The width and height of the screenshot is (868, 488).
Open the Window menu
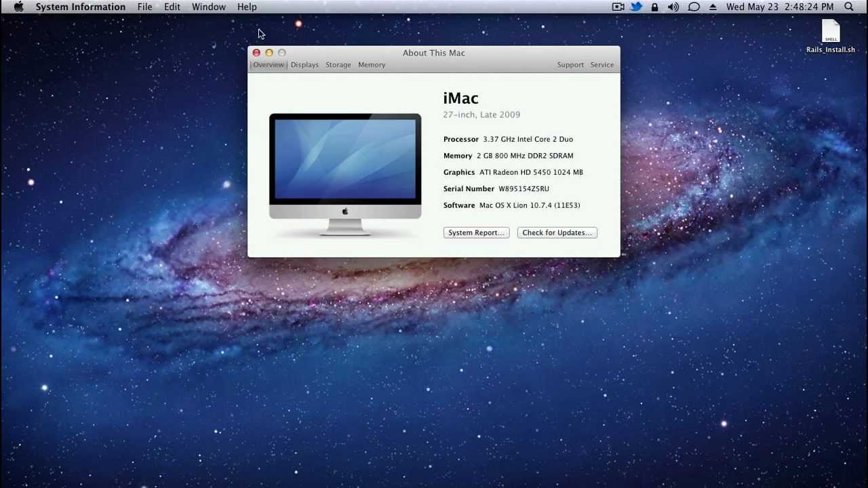click(x=209, y=7)
